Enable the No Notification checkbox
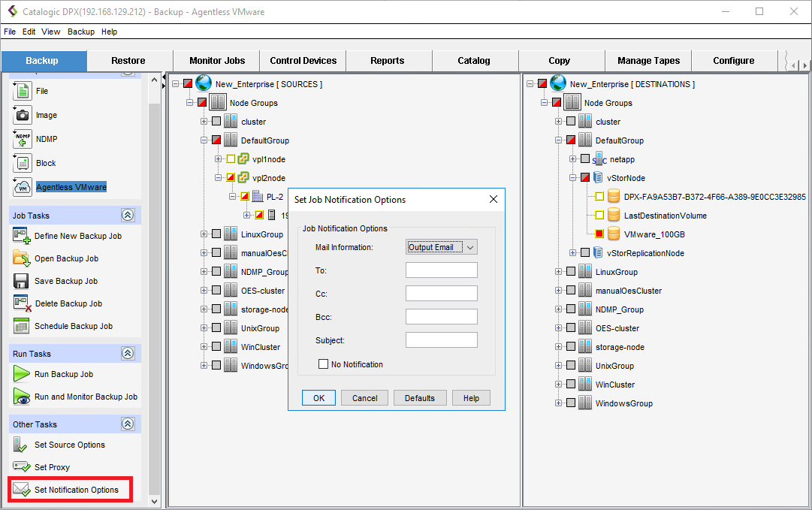 click(x=324, y=364)
